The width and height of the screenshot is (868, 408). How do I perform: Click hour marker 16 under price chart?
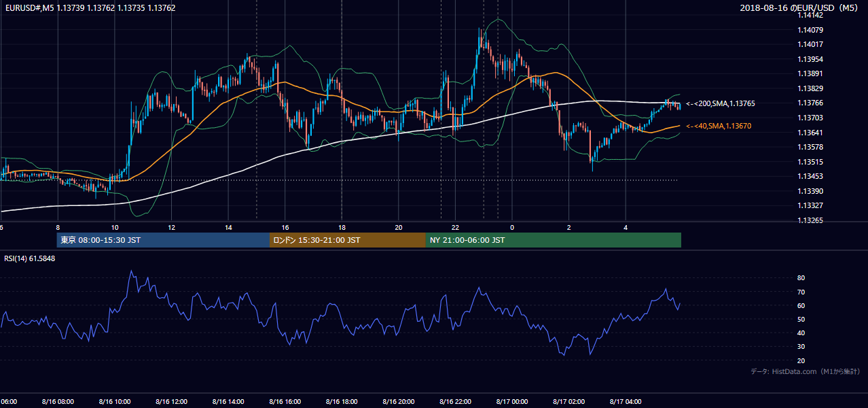point(285,228)
